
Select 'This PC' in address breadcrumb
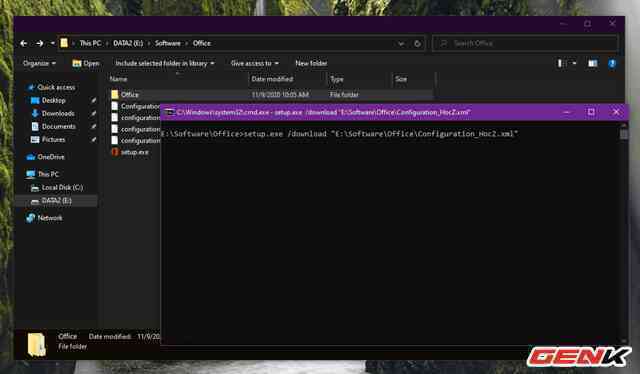coord(90,43)
